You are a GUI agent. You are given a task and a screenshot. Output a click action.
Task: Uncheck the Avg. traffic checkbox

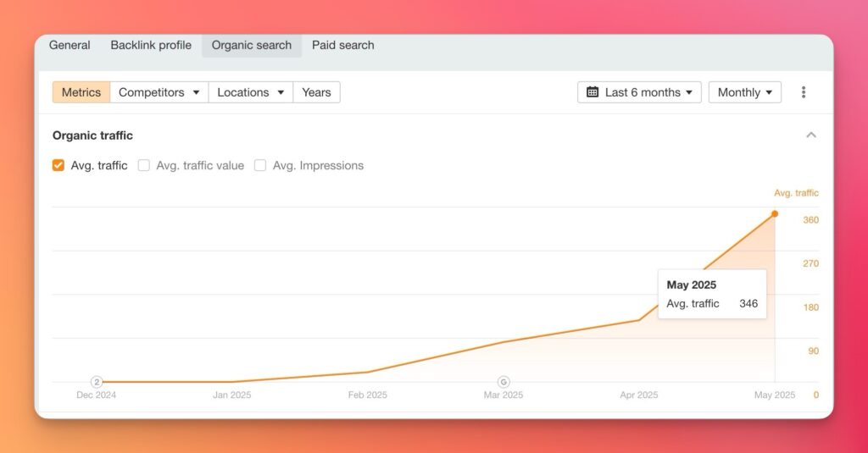point(58,166)
